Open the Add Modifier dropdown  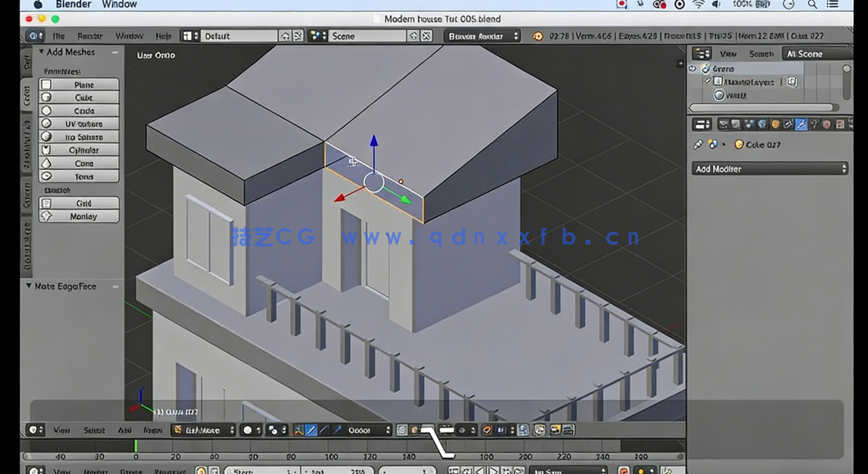769,167
